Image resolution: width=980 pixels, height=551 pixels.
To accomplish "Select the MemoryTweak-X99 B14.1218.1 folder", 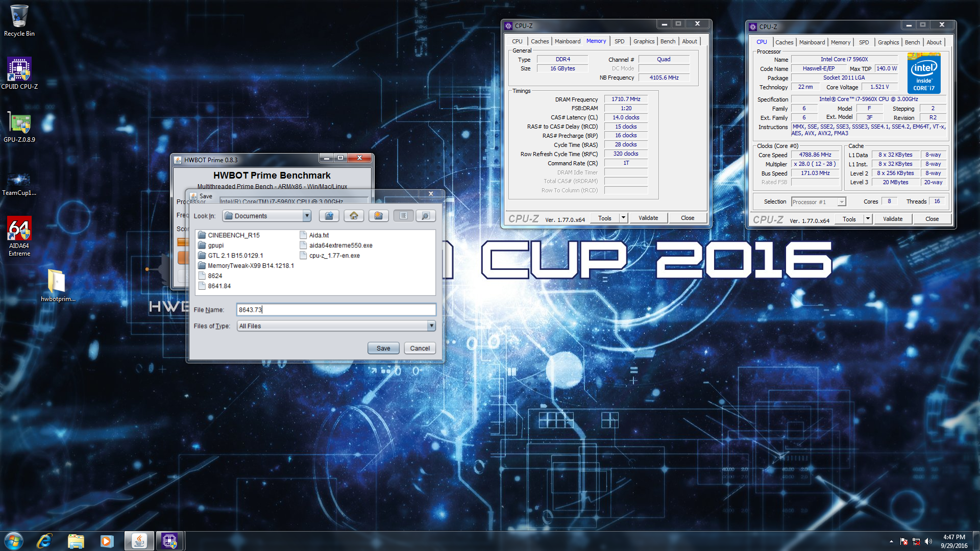I will click(246, 266).
